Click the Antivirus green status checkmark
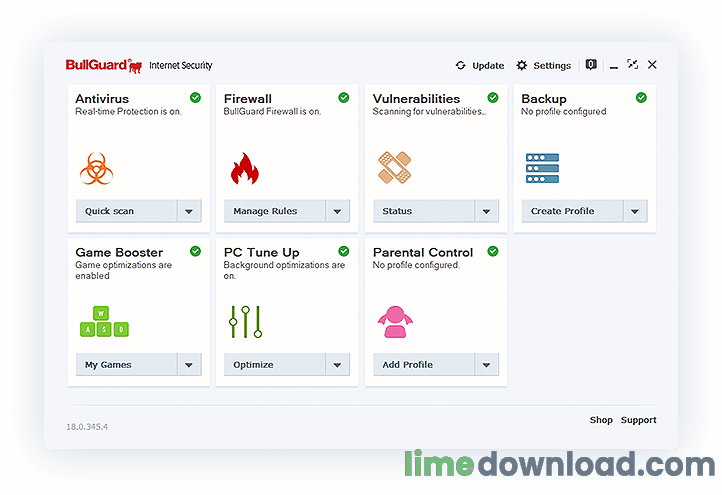The height and width of the screenshot is (495, 722). click(x=195, y=98)
